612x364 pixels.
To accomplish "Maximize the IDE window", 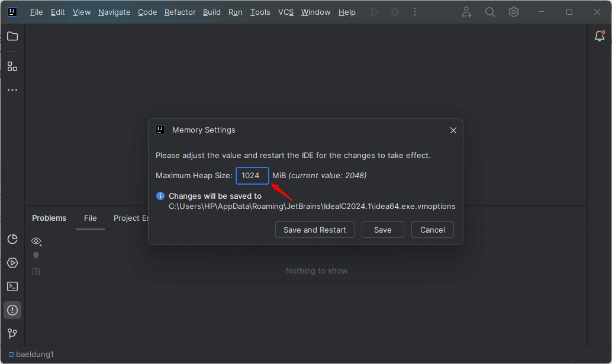I will (x=569, y=12).
